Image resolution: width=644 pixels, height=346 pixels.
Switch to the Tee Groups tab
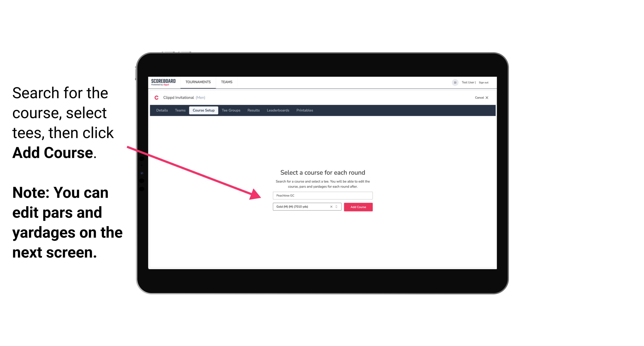coord(231,110)
